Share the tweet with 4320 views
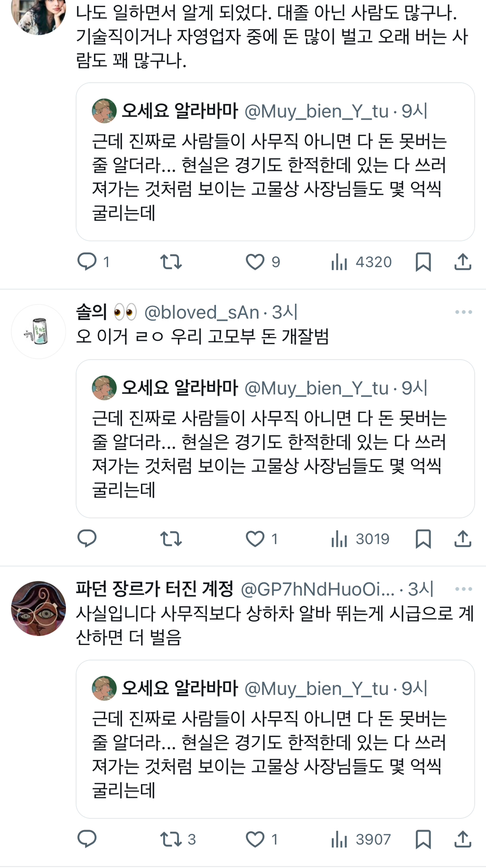The height and width of the screenshot is (868, 486). point(463,261)
